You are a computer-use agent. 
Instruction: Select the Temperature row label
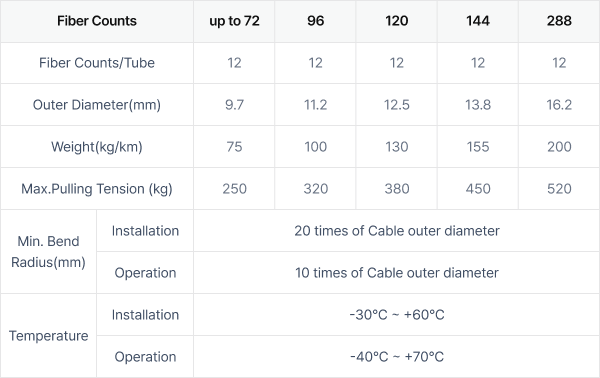pyautogui.click(x=48, y=336)
